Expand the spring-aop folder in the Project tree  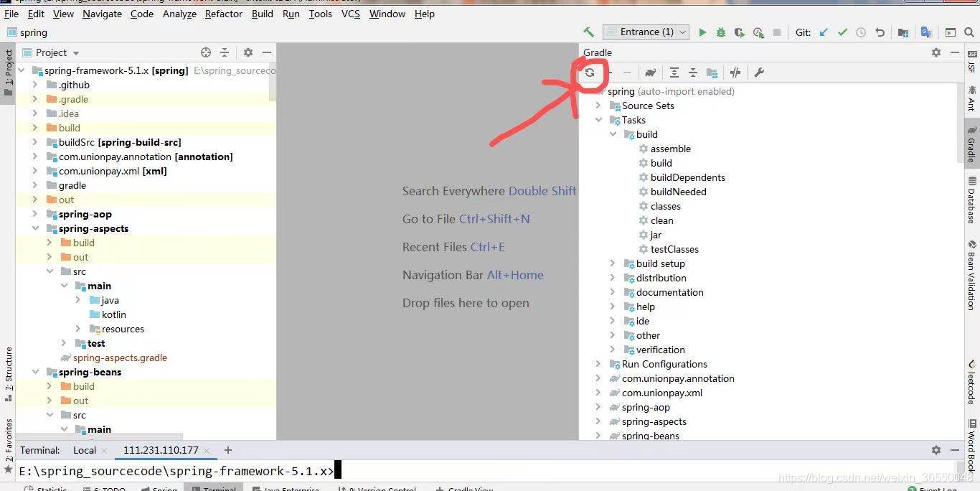(35, 214)
